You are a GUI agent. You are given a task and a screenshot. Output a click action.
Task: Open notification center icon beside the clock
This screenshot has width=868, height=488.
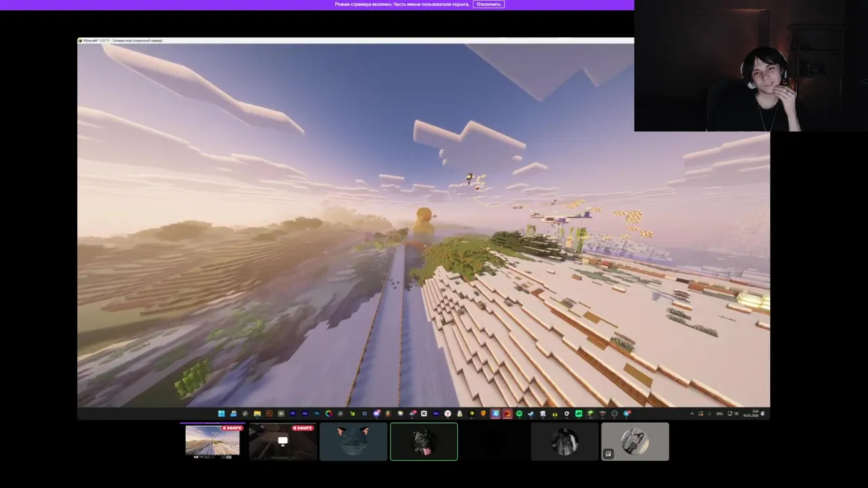tap(763, 413)
